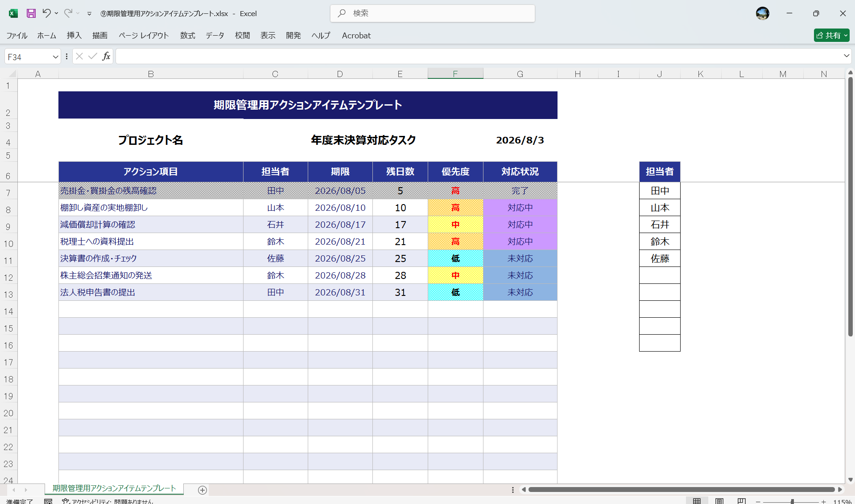Click the 共有 share button
The width and height of the screenshot is (855, 504).
831,35
